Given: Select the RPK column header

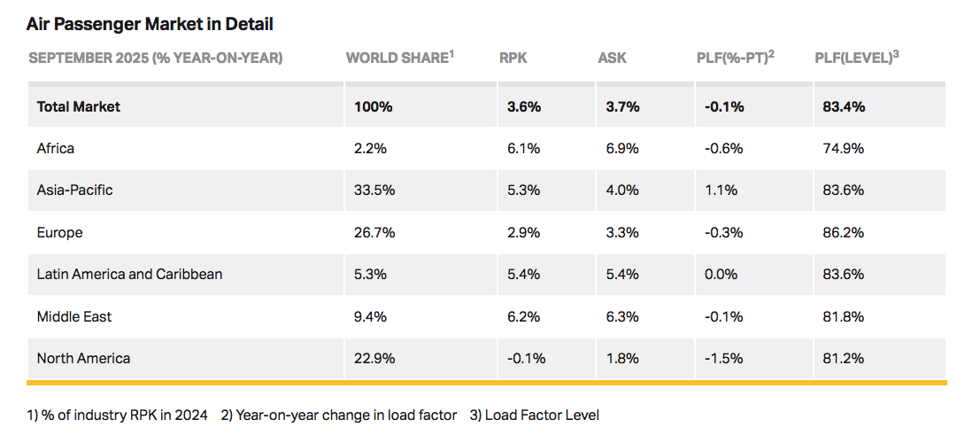Looking at the screenshot, I should pos(513,58).
